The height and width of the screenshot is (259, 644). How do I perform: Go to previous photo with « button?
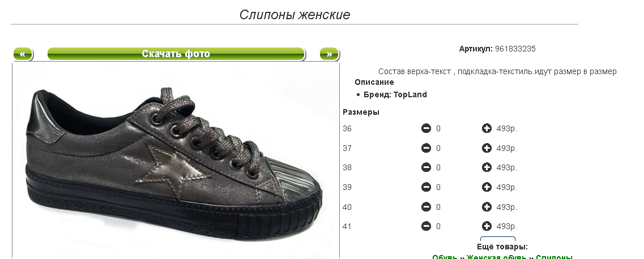(23, 54)
